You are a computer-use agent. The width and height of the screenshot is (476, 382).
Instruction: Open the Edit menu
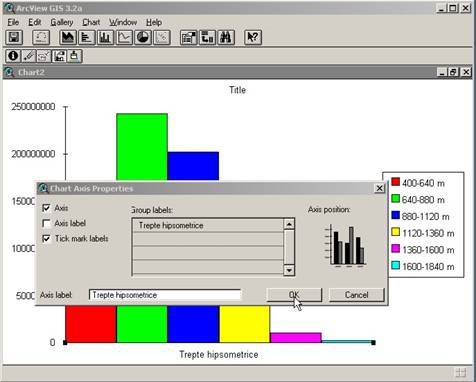[x=35, y=22]
